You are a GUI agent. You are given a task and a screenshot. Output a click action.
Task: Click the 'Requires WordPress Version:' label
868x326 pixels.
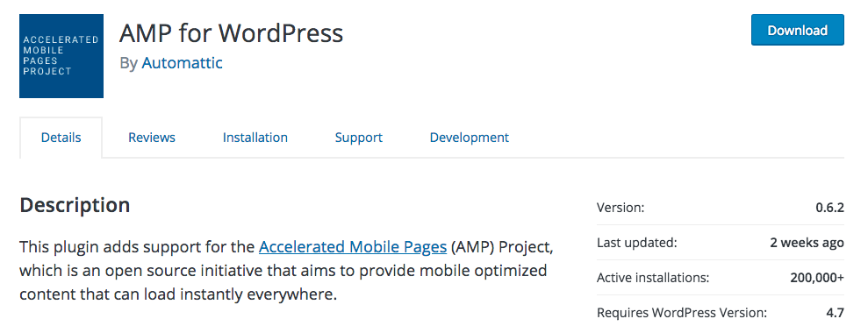682,313
